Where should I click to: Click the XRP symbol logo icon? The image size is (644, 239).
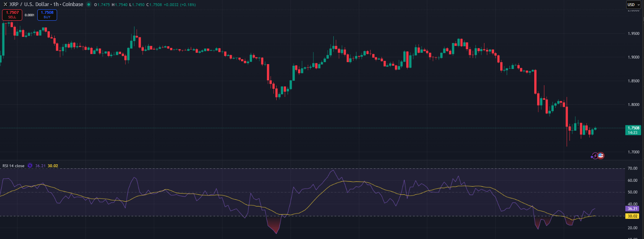point(5,4)
